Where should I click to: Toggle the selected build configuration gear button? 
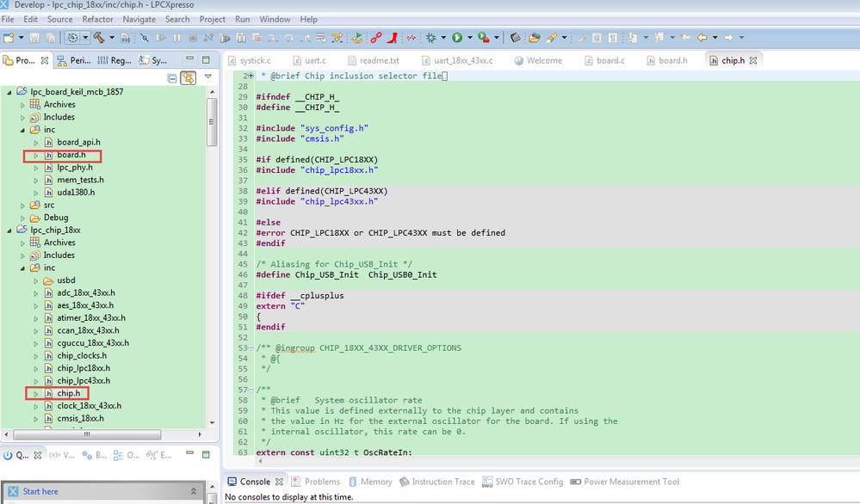pos(72,38)
